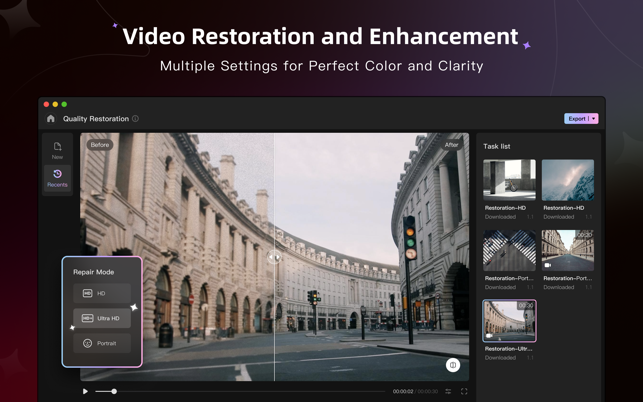
Task: Toggle compare view button on preview
Action: point(453,365)
